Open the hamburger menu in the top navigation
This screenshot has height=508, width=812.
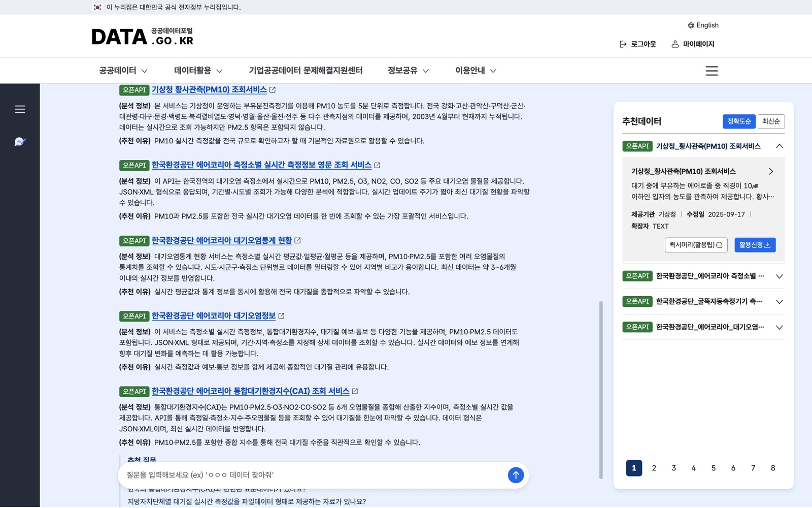click(712, 71)
